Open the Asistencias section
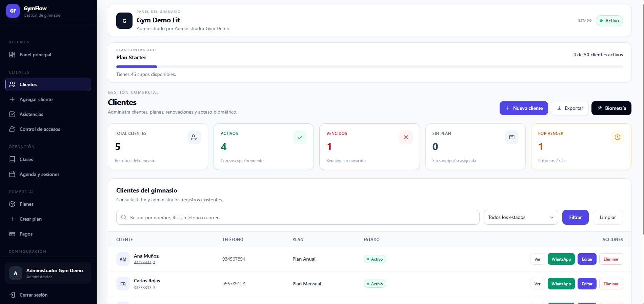 tap(48, 114)
